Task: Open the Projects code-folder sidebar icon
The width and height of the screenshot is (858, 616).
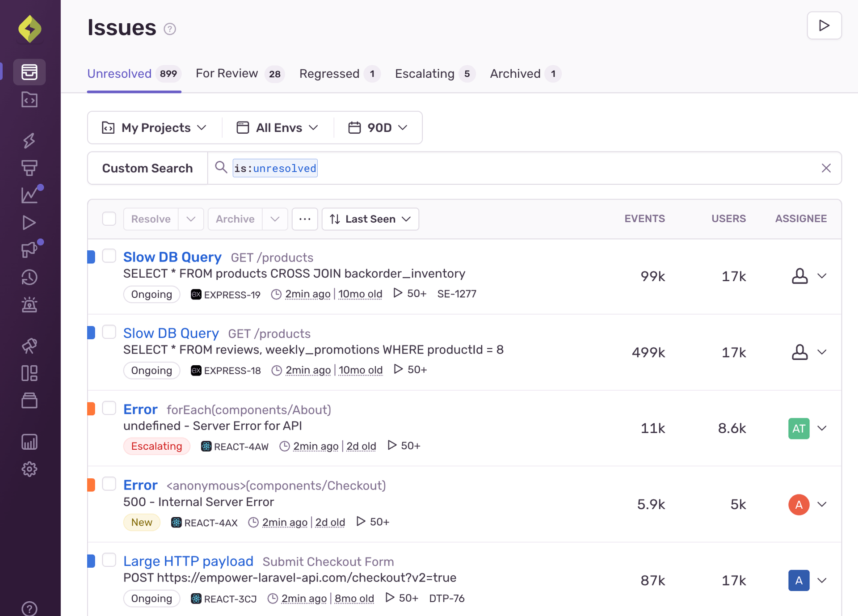Action: 29,100
